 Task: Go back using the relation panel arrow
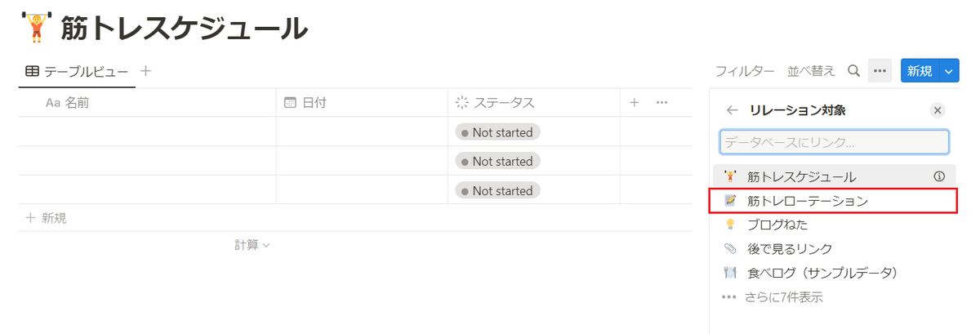click(733, 110)
